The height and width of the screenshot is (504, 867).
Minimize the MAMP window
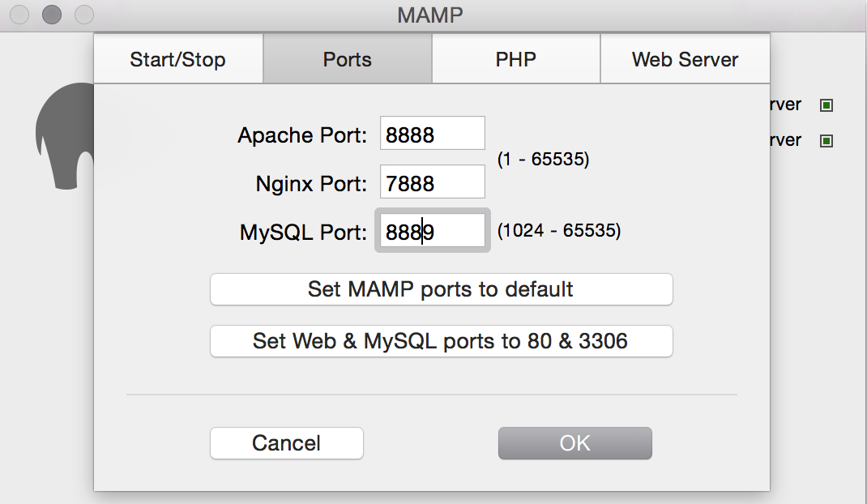52,15
